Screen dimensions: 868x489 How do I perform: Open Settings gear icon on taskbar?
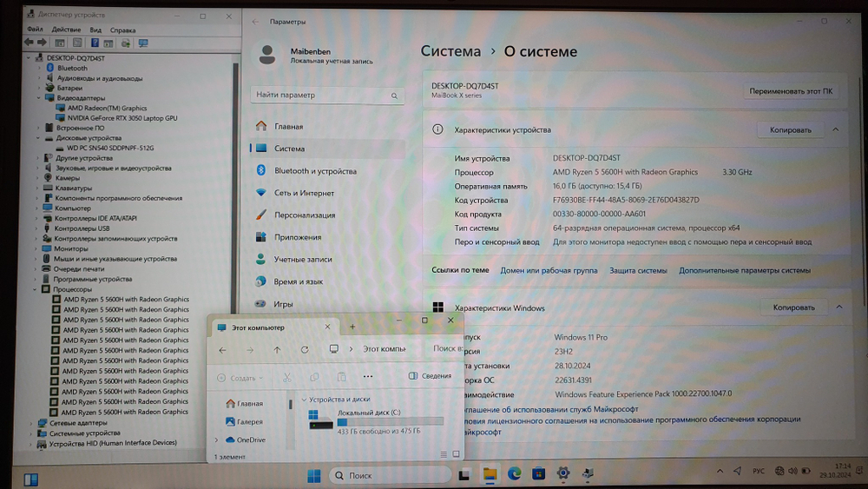pyautogui.click(x=563, y=473)
